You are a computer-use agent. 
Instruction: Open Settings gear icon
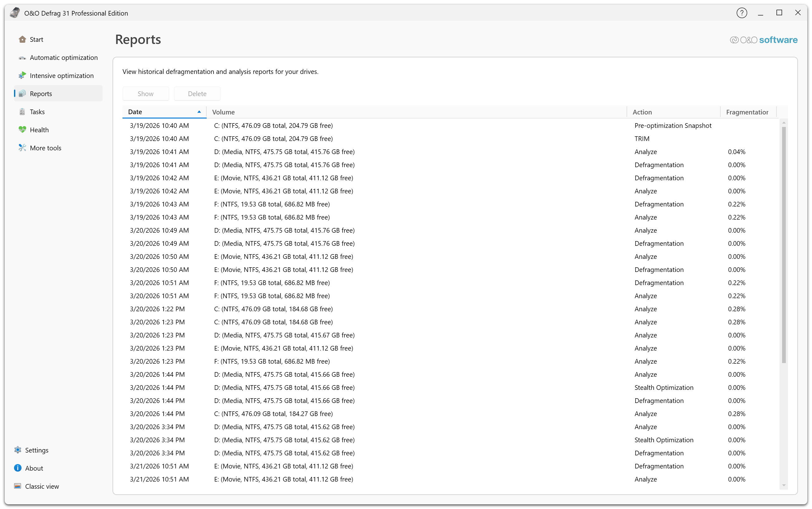17,450
